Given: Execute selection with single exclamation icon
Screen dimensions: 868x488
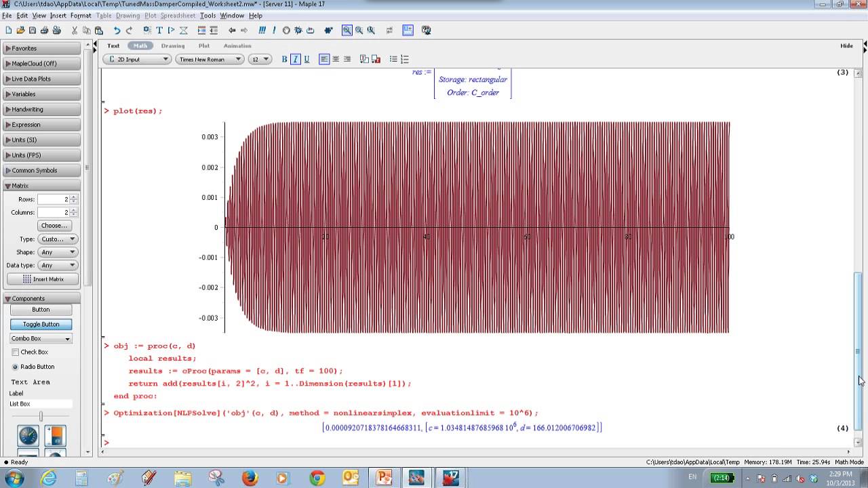Looking at the screenshot, I should (274, 30).
